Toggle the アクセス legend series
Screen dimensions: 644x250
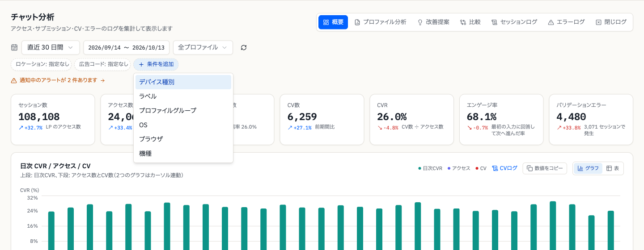pyautogui.click(x=459, y=168)
